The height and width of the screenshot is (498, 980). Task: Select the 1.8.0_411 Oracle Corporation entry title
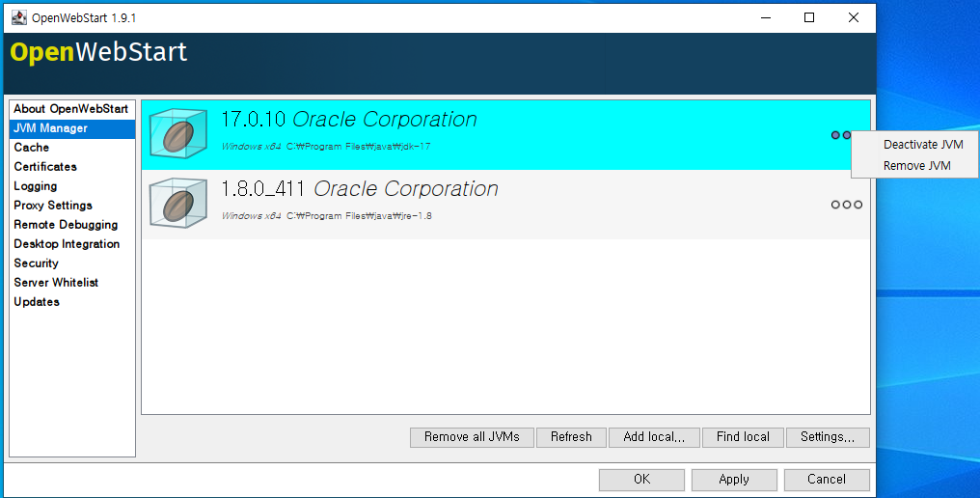[x=360, y=189]
